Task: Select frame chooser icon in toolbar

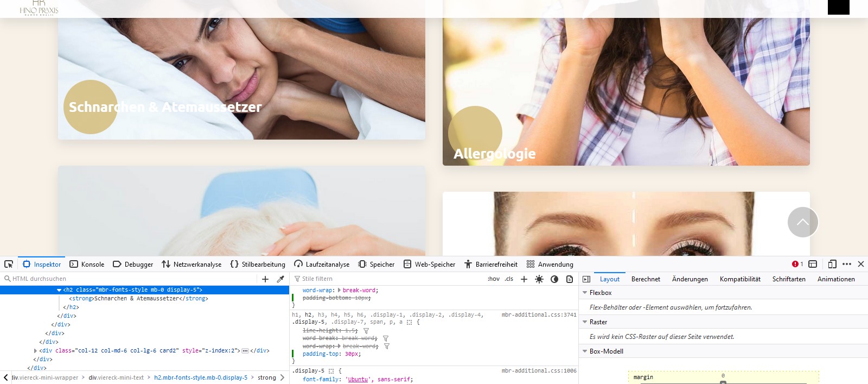Action: coord(813,264)
